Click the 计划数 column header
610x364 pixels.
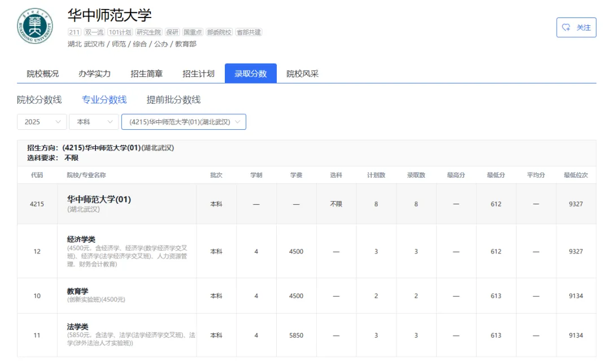(376, 175)
